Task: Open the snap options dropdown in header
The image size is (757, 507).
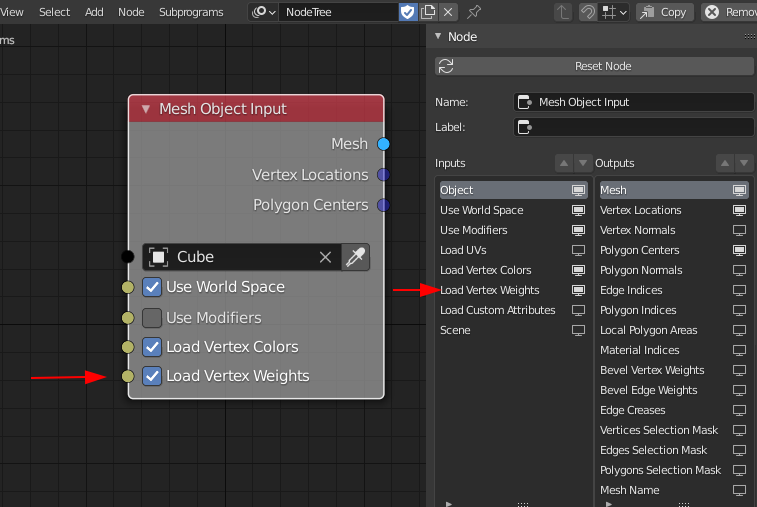Action: point(614,12)
